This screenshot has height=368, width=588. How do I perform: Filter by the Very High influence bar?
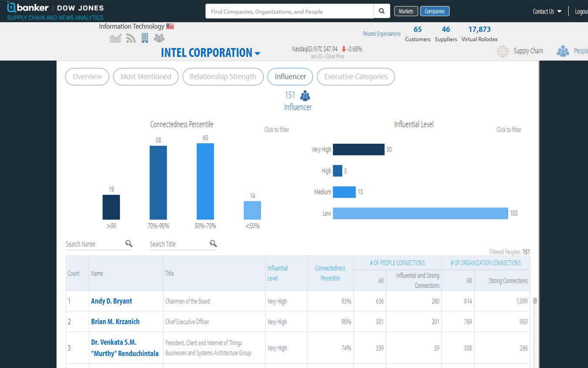359,149
